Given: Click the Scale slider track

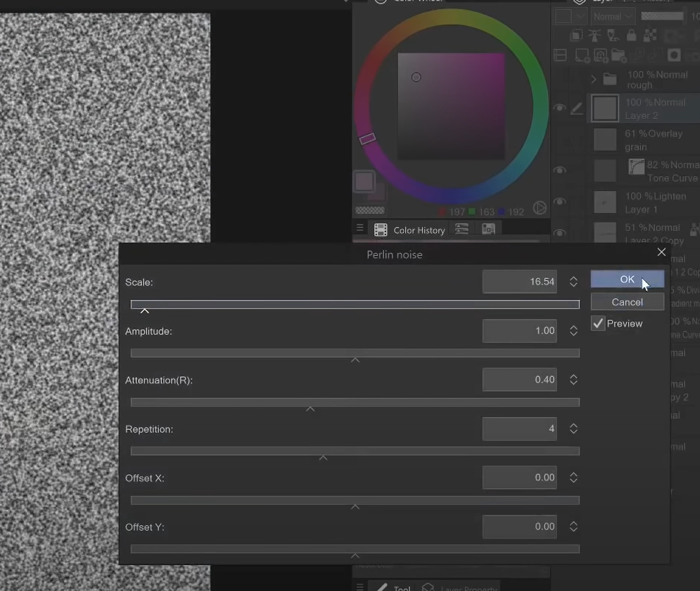Looking at the screenshot, I should (x=355, y=304).
